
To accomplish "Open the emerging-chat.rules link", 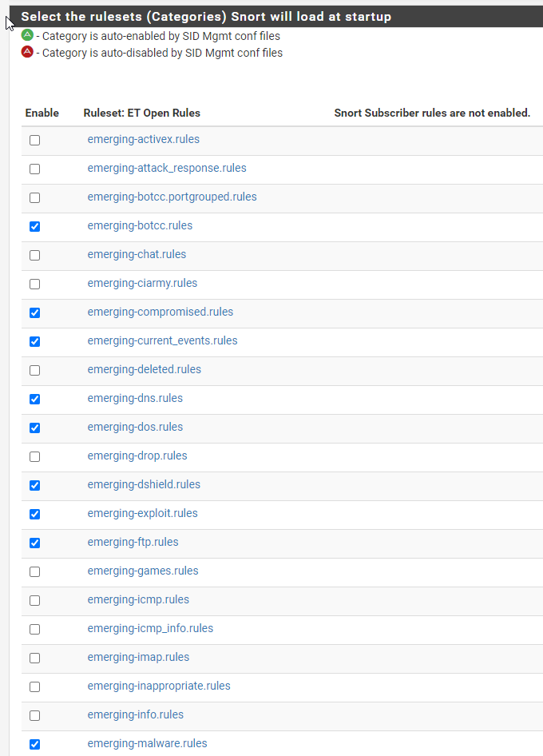I will pos(137,255).
